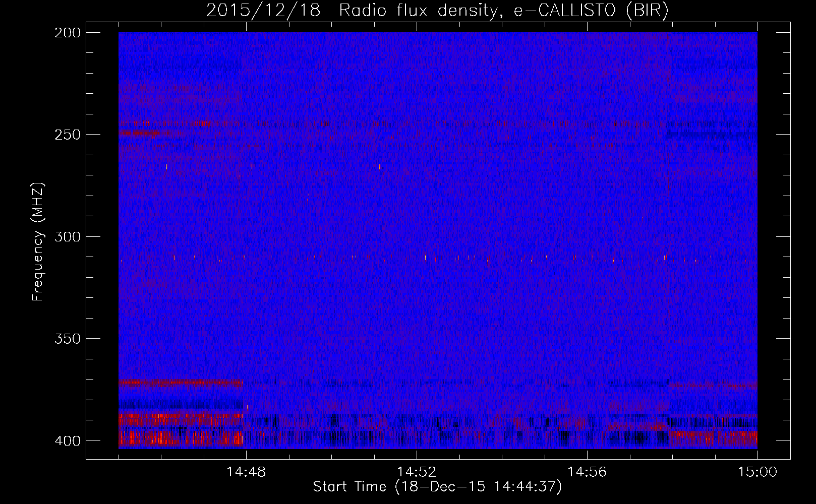
Task: Click the 14:48 time tick label
Action: [246, 472]
